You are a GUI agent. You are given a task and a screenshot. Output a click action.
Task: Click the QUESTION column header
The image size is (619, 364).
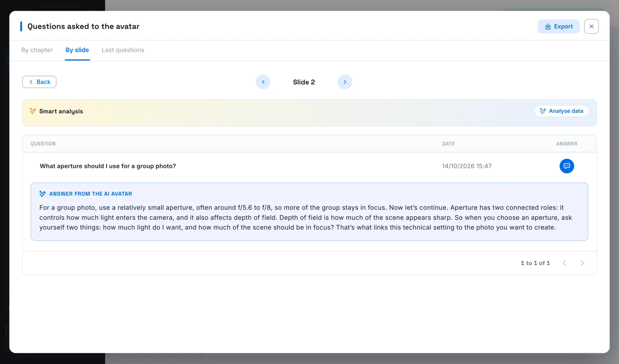tap(43, 144)
